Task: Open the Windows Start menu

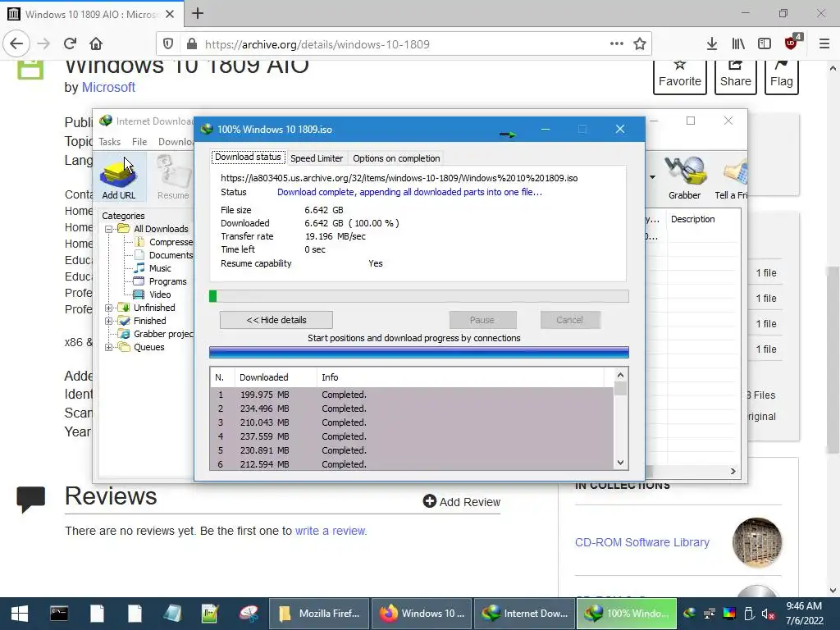Action: (x=20, y=614)
